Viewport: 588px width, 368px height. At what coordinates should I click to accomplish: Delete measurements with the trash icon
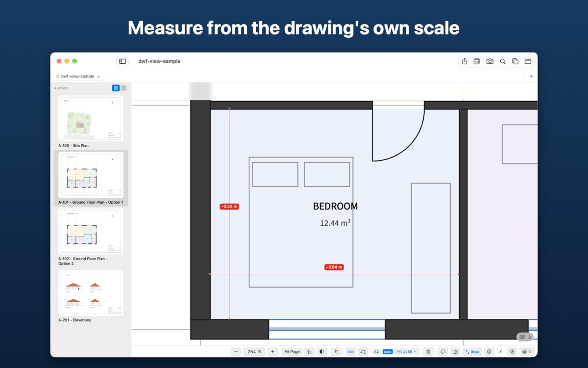(428, 351)
